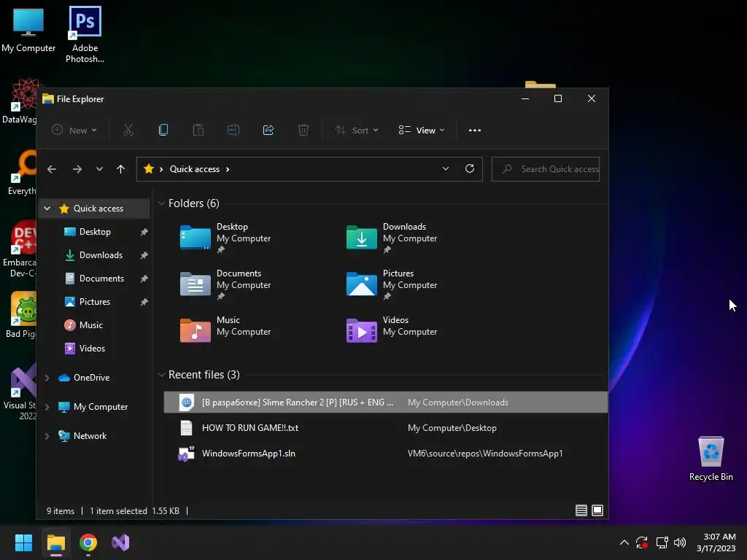The height and width of the screenshot is (560, 747).
Task: Open the New dropdown menu
Action: (75, 130)
